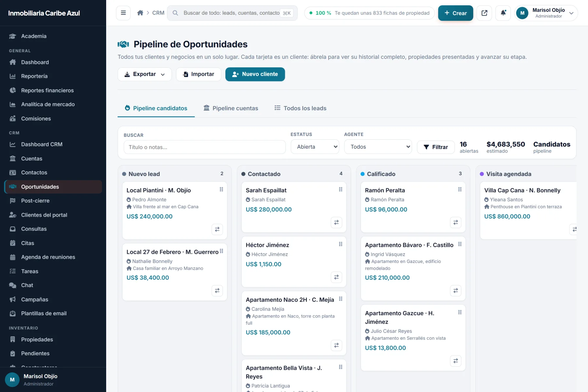The height and width of the screenshot is (392, 588).
Task: Click the swap stage icon on Ramón Peralta card
Action: pos(456,222)
